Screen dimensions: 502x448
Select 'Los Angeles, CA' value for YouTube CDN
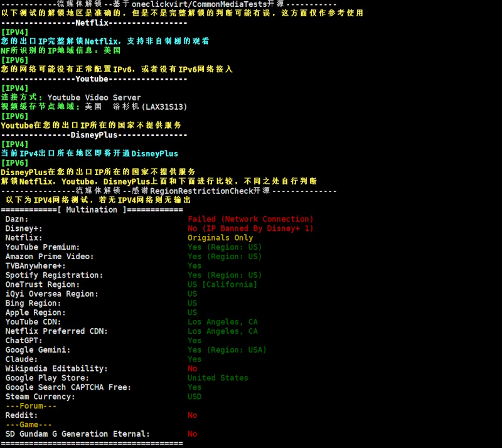pos(223,322)
